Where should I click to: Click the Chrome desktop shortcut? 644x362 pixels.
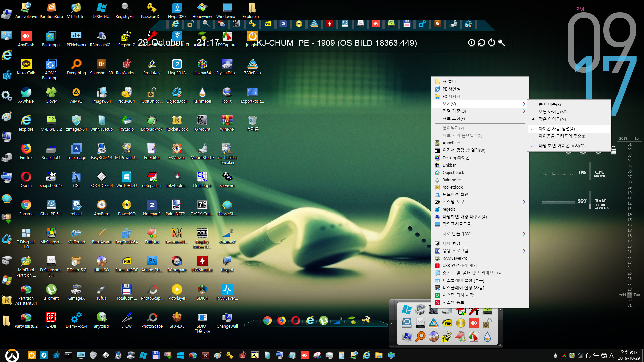click(26, 207)
